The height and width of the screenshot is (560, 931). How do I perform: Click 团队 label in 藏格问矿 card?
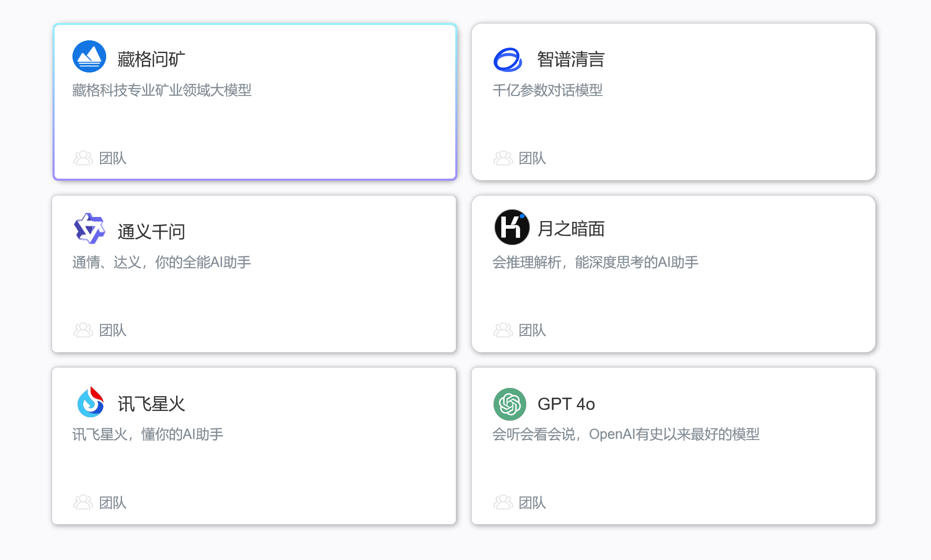pyautogui.click(x=113, y=158)
